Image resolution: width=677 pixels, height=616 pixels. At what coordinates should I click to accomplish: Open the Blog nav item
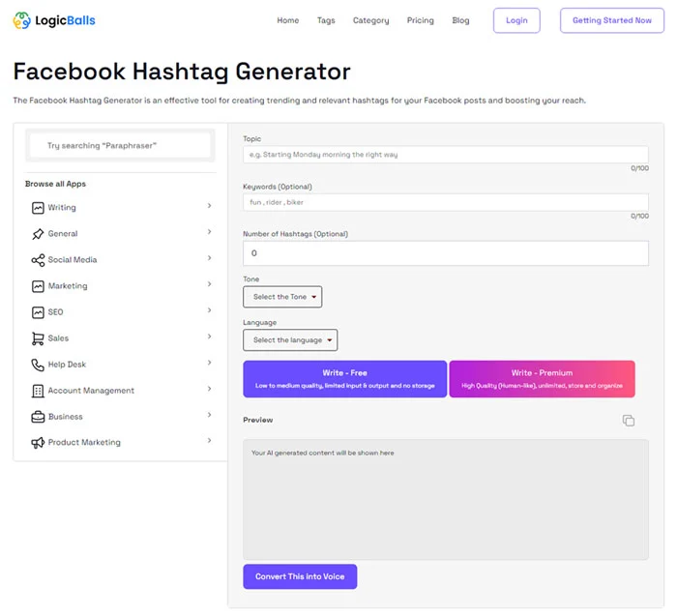tap(460, 20)
